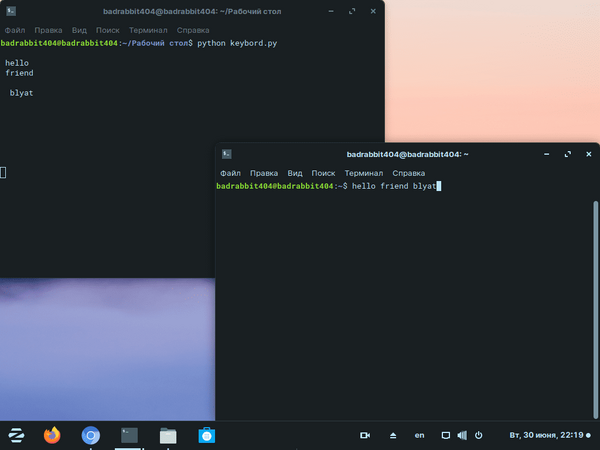Open the power menu tray icon
The width and height of the screenshot is (600, 450).
479,435
